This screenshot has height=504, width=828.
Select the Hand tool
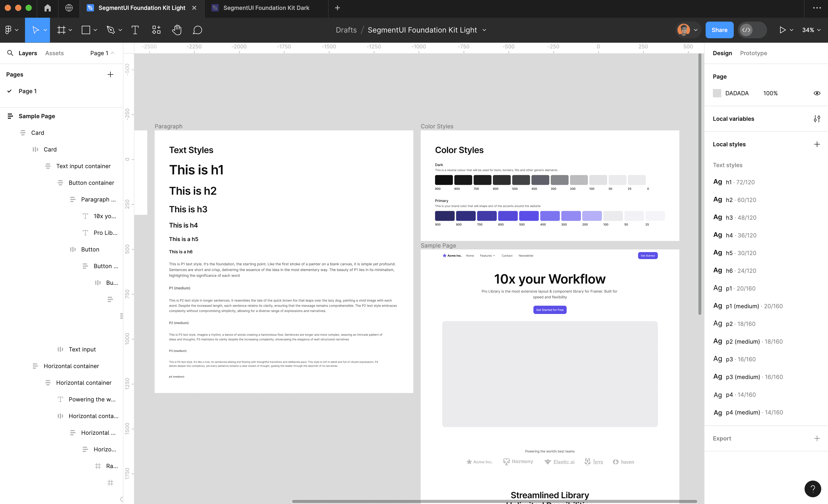coord(177,30)
